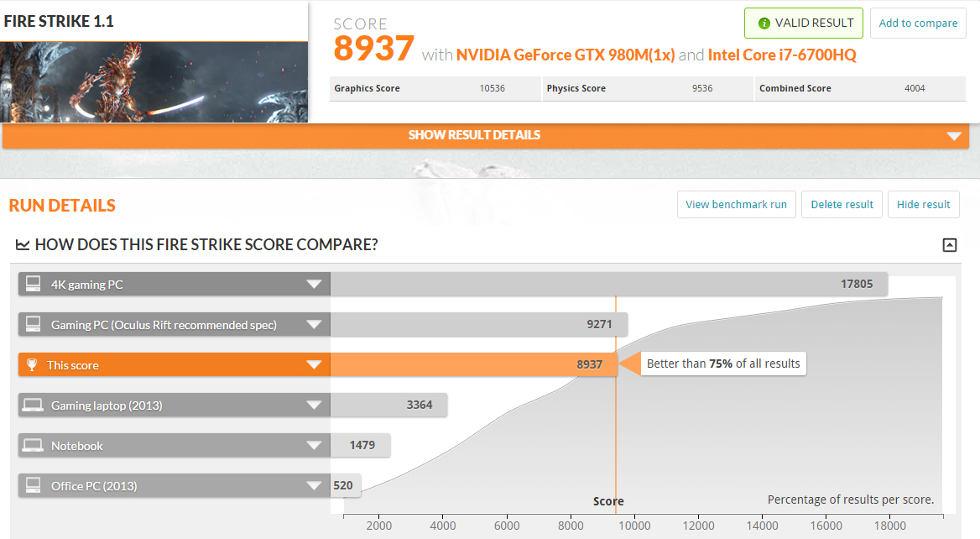The image size is (980, 539).
Task: Click the Combined Score label
Action: [795, 88]
